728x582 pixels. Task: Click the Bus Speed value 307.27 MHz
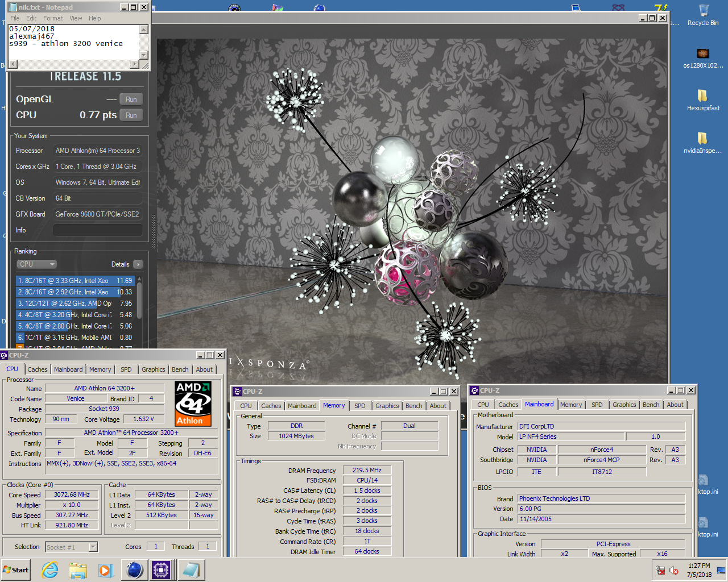coord(72,516)
